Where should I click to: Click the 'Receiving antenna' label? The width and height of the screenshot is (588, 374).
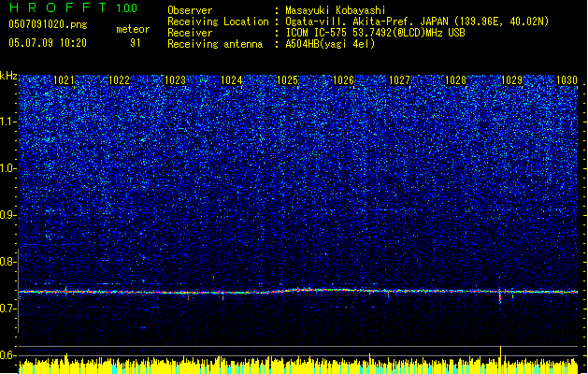point(215,44)
